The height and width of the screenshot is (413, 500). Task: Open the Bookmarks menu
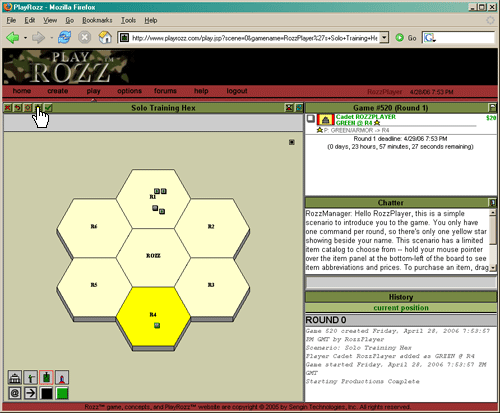click(97, 20)
